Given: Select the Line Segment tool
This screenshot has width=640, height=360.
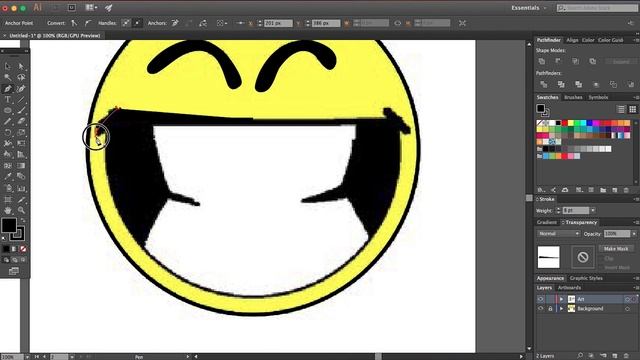Looking at the screenshot, I should click(x=21, y=100).
